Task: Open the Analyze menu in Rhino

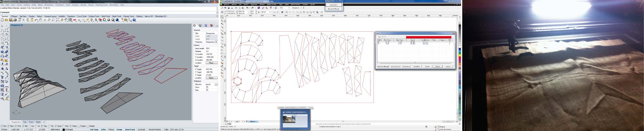Action: click(75, 5)
